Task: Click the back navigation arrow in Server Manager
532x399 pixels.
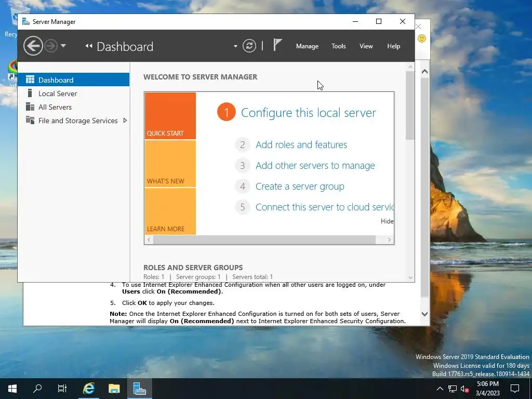Action: pos(33,46)
